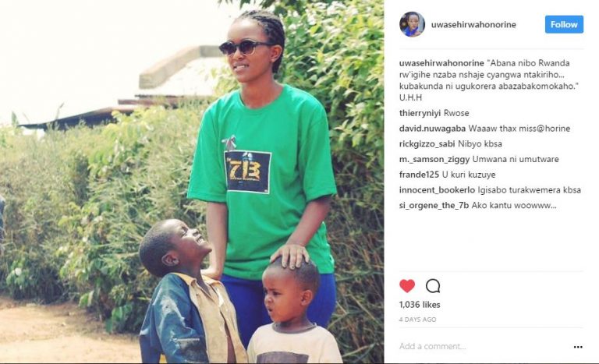Open the frande125 commenter profile

[419, 175]
